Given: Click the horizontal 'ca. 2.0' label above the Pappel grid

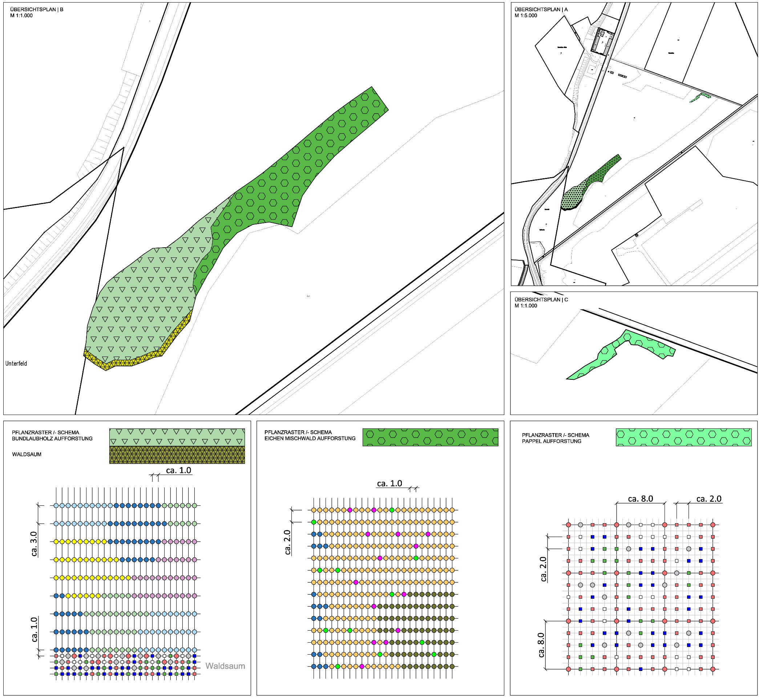Looking at the screenshot, I should 709,499.
